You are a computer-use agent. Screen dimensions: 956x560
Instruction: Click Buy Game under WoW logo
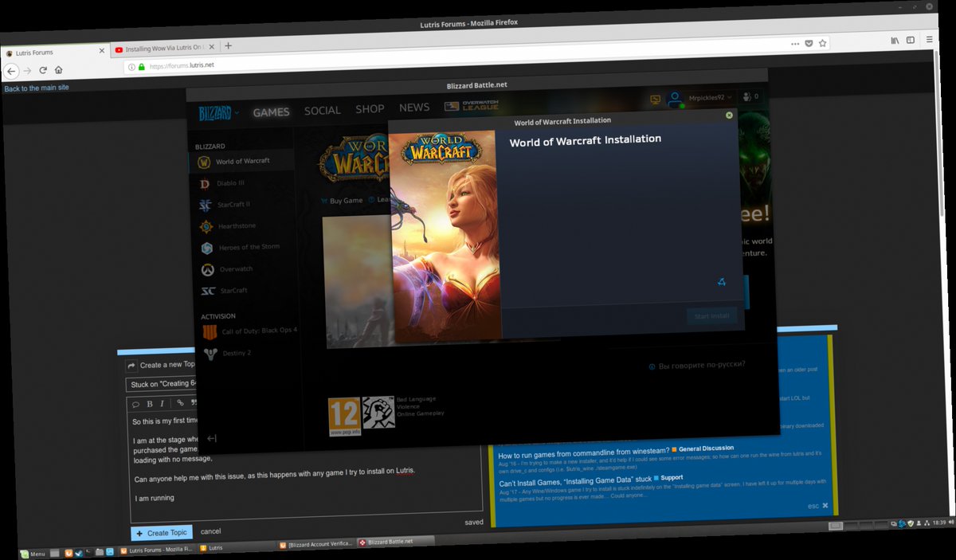tap(342, 201)
